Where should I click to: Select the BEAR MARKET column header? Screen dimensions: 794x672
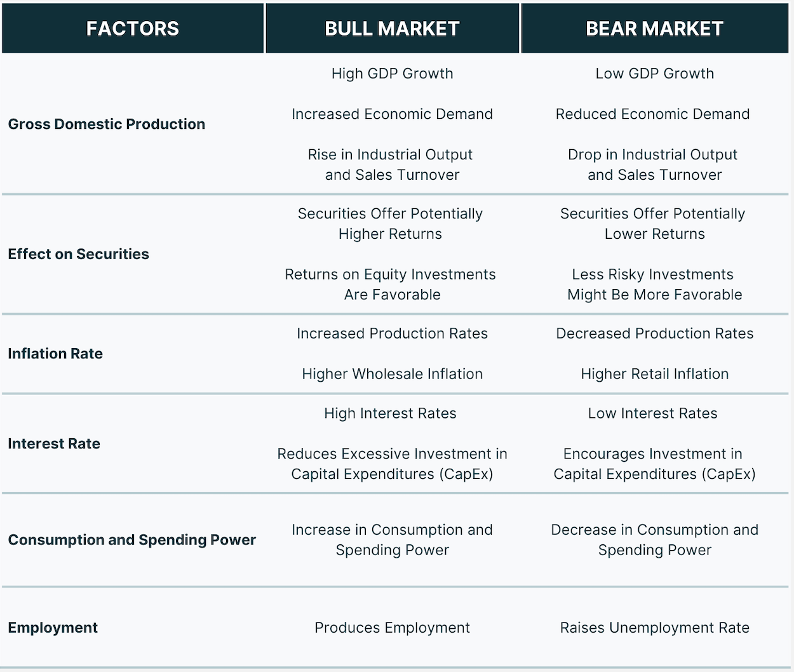coord(654,29)
